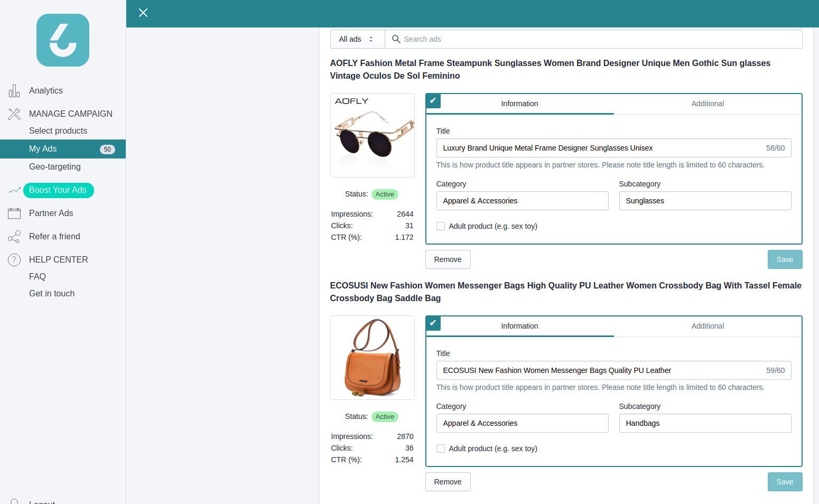The height and width of the screenshot is (504, 819).
Task: Open the All ads filter dropdown
Action: point(357,39)
